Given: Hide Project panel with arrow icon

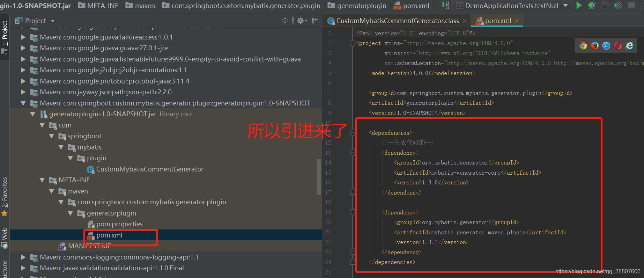Looking at the screenshot, I should 315,21.
